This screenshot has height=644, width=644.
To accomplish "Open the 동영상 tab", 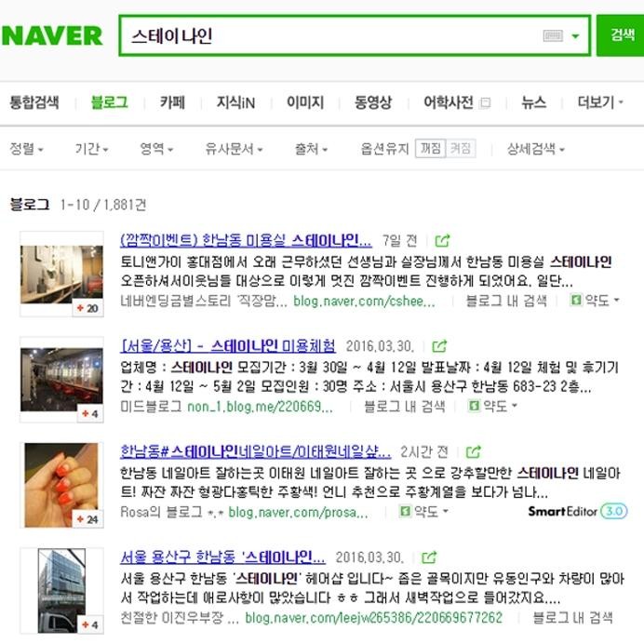I will [373, 102].
